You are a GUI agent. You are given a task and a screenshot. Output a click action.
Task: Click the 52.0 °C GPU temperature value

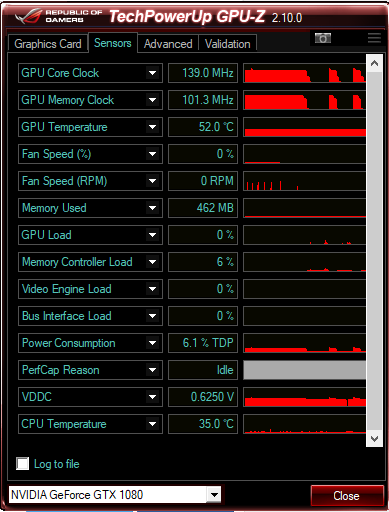pos(203,127)
